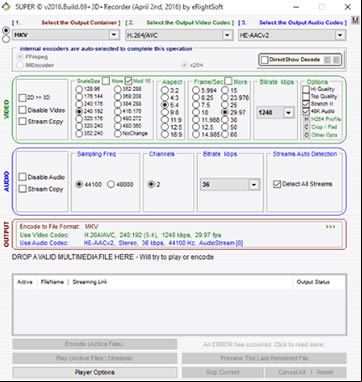Screen dimensions: 362x382
Task: Click the Player Options button
Action: coord(95,372)
